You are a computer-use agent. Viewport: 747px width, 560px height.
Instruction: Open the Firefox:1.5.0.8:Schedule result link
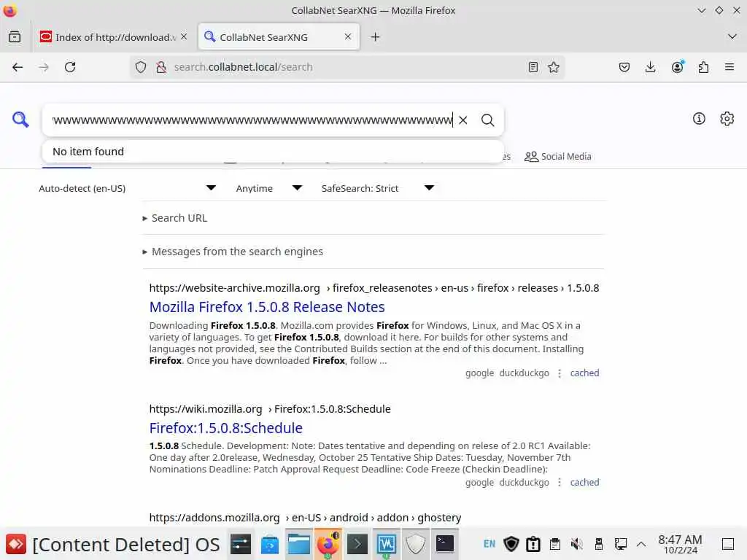tap(226, 428)
